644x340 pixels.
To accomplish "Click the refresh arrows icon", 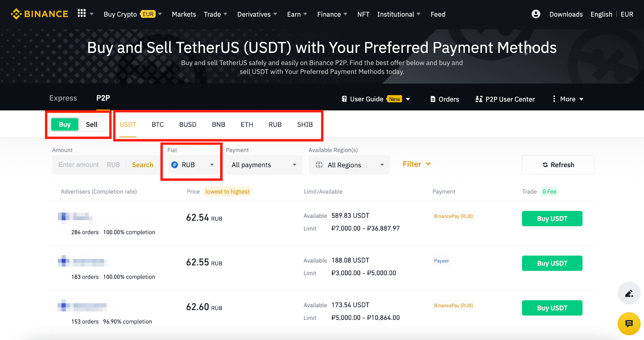I will coord(545,165).
